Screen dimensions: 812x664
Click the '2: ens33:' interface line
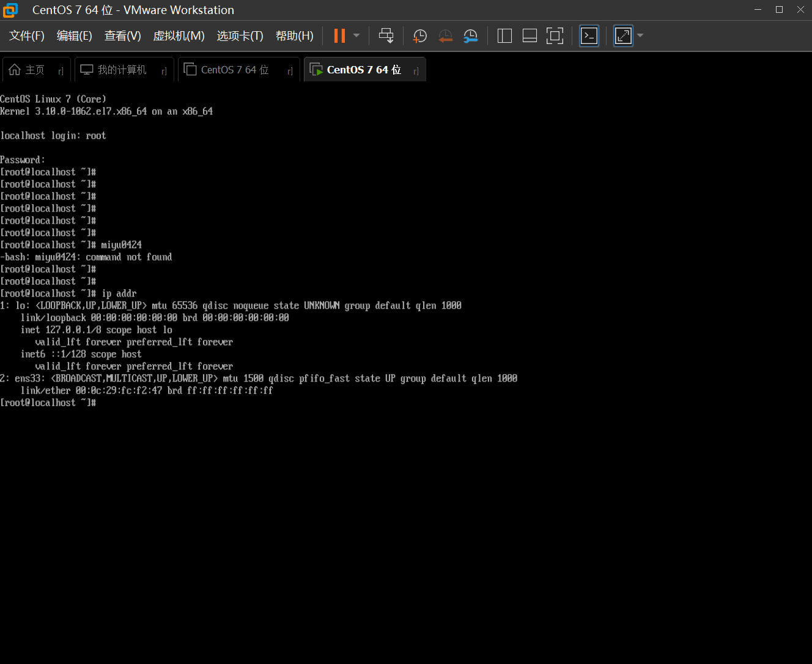pyautogui.click(x=259, y=378)
